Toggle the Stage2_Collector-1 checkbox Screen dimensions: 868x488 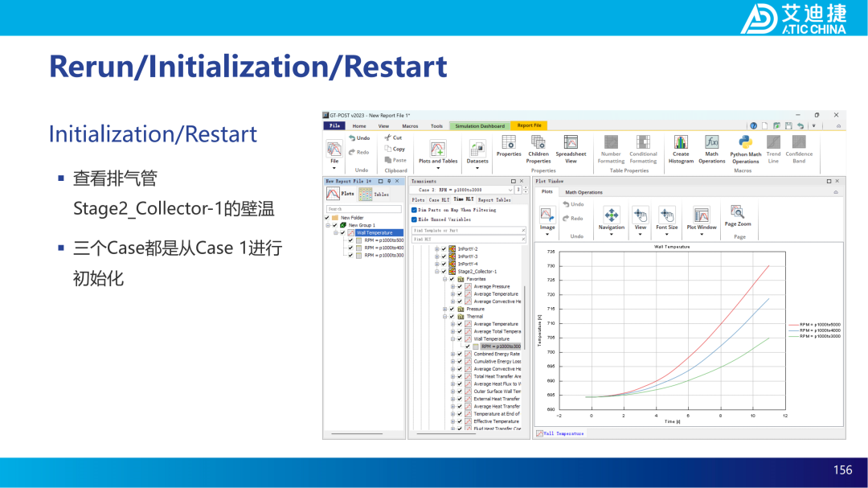444,272
